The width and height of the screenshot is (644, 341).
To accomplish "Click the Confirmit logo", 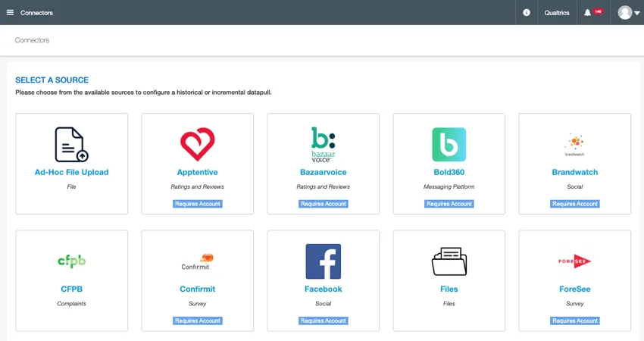I will (x=197, y=261).
